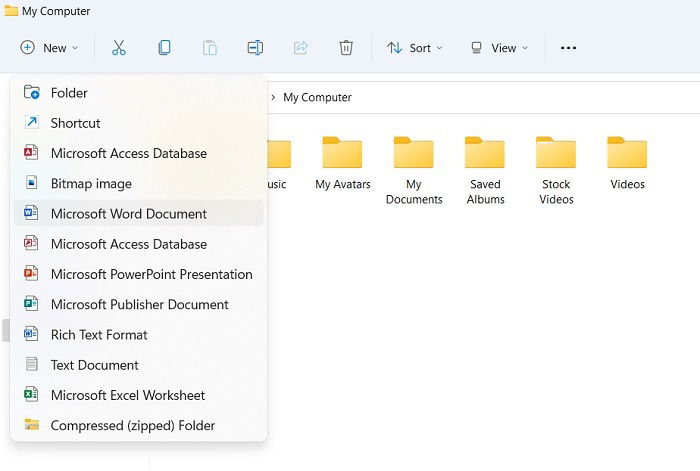The image size is (700, 471).
Task: Expand the New dropdown button
Action: coord(49,48)
